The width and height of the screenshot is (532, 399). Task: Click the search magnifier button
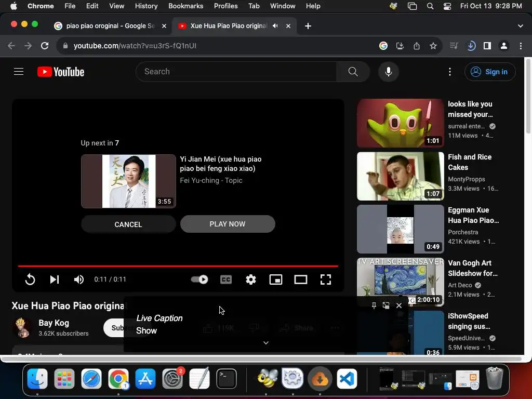tap(353, 72)
